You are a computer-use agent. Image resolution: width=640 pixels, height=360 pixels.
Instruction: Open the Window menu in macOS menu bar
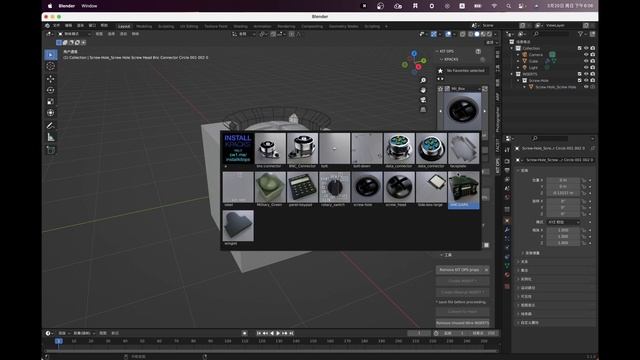[x=89, y=6]
